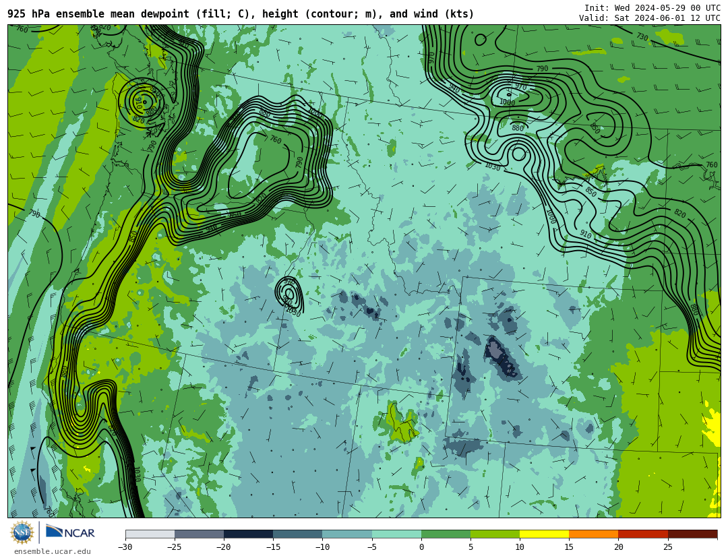Screen dimensions: 728x560
Task: Click the Valid: Sat 2024-06-01 12 UTC text
Action: pyautogui.click(x=650, y=18)
